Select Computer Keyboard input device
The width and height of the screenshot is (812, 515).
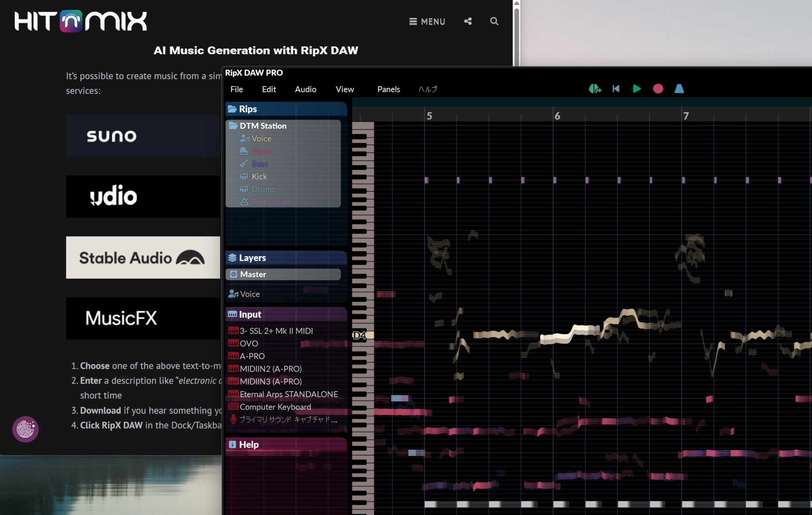point(275,407)
